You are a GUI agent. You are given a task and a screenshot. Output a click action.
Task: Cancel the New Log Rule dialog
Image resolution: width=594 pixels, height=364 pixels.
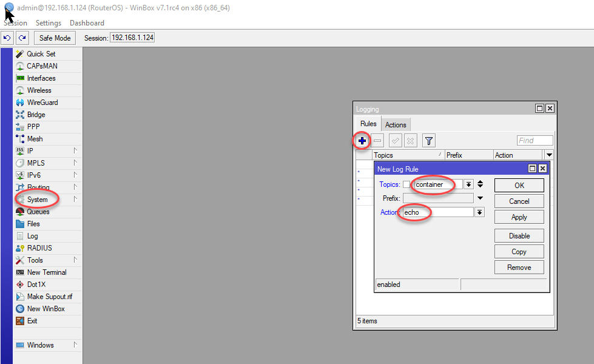519,201
